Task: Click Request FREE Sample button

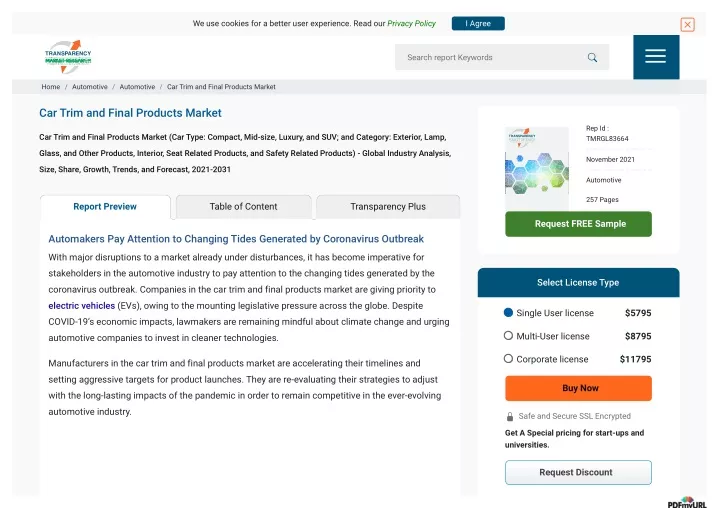Action: click(578, 224)
